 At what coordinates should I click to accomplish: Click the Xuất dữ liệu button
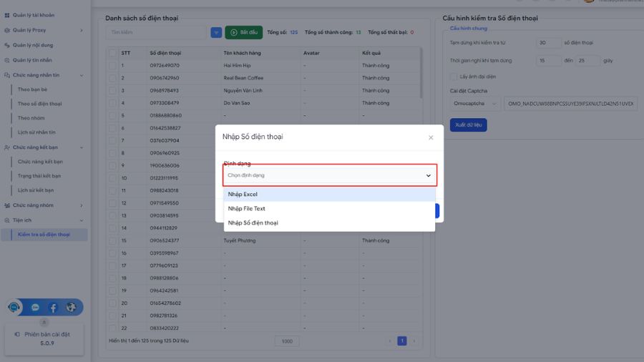pos(468,125)
